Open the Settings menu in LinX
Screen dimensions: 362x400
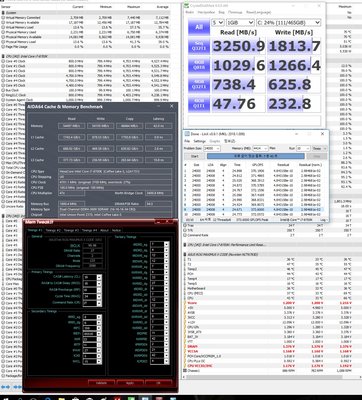coord(200,141)
